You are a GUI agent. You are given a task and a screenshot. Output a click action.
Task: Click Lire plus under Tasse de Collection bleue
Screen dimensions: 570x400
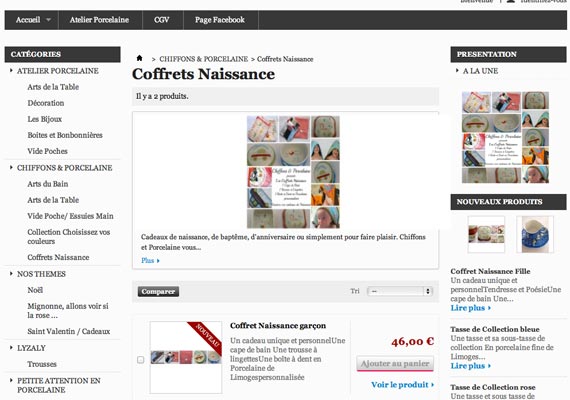(x=471, y=366)
